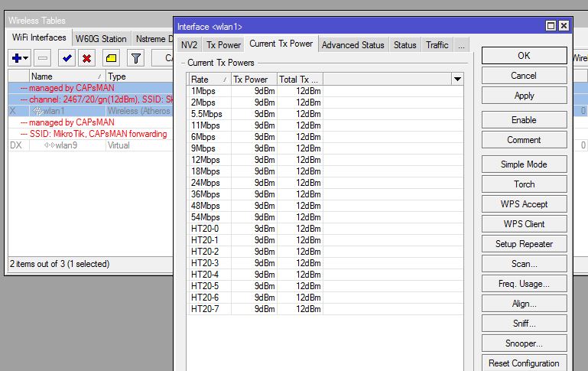
Task: Open the column selector dropdown in Tx Powers table
Action: point(457,79)
